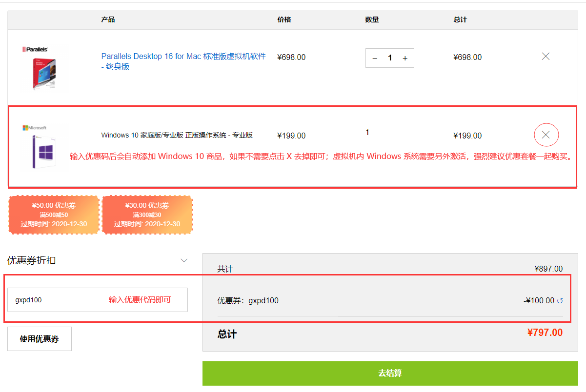Increase Parallels Desktop quantity with plus button
This screenshot has width=586, height=392.
pyautogui.click(x=405, y=58)
